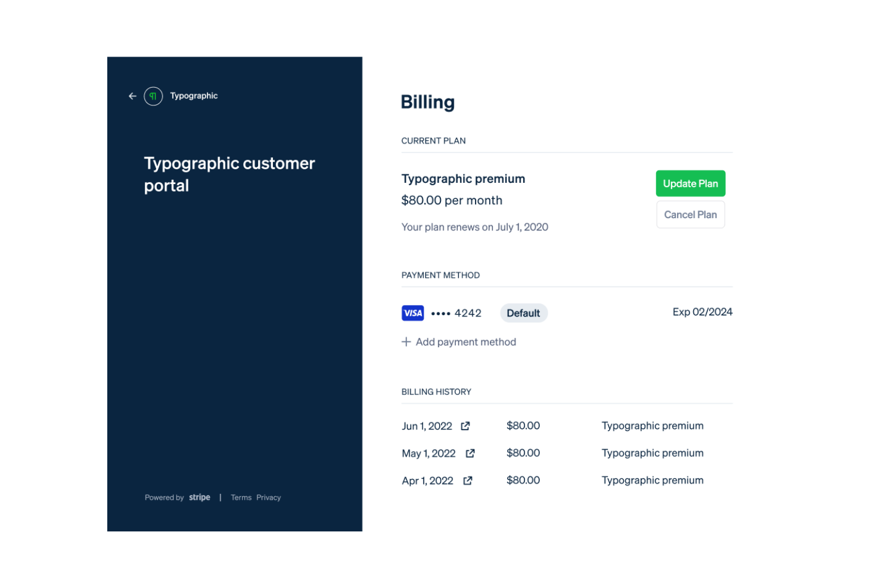Open the May 1, 2022 invoice external link icon
The image size is (882, 588).
470,453
